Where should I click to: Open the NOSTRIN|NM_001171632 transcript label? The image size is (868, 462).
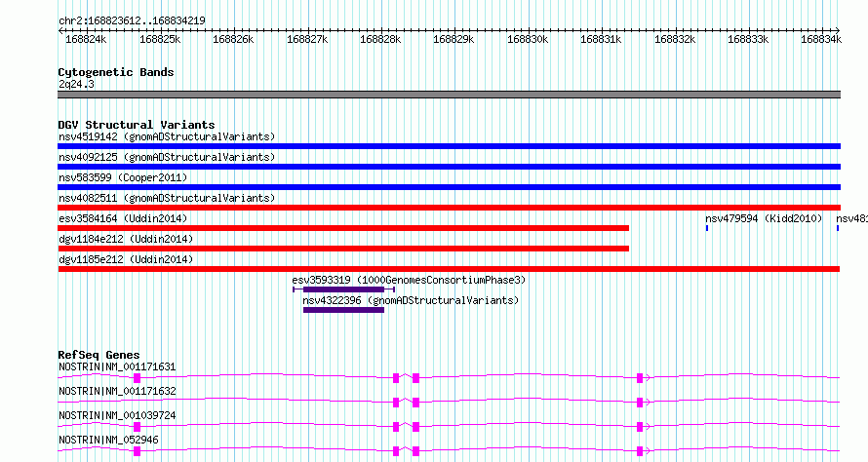[x=117, y=391]
